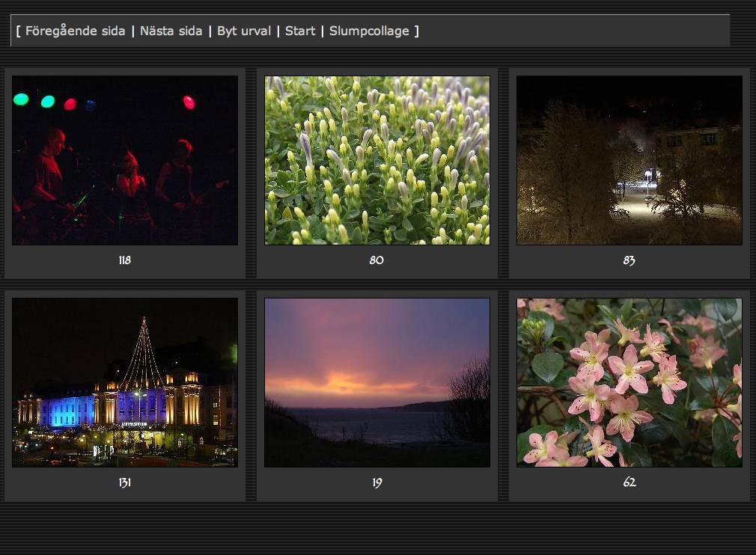The image size is (756, 555).
Task: Select caption number 131
Action: (125, 482)
